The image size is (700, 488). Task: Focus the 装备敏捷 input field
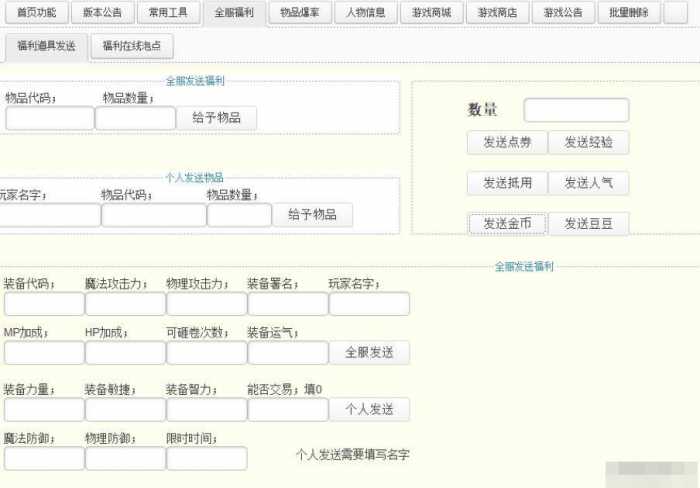[x=125, y=409]
